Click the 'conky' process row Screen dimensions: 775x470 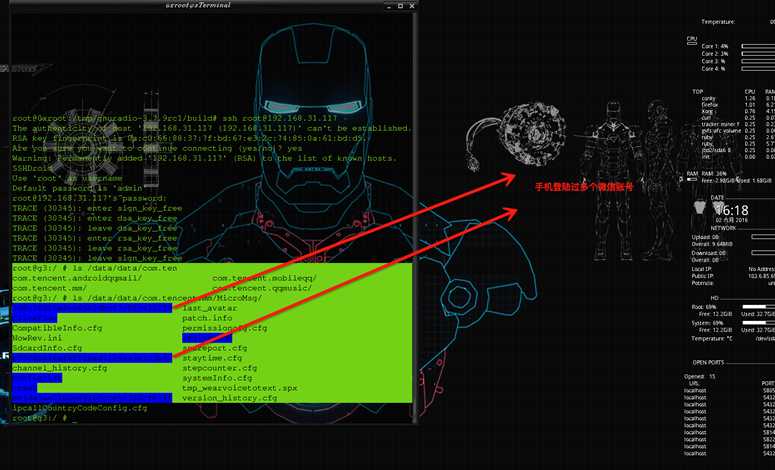point(736,98)
